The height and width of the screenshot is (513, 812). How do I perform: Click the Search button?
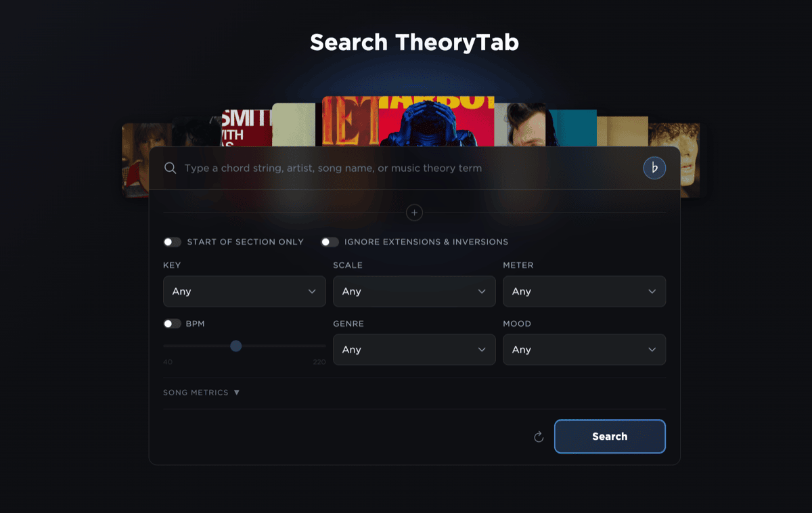[610, 437]
